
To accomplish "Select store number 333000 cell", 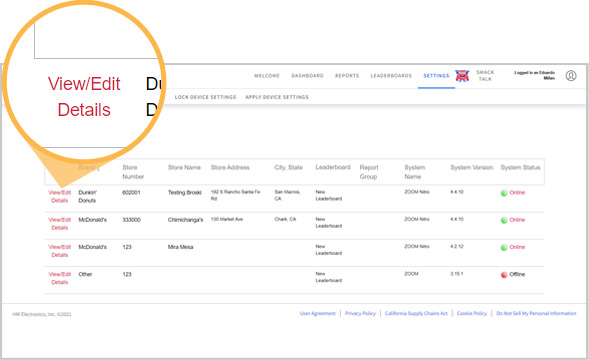I will [x=131, y=220].
